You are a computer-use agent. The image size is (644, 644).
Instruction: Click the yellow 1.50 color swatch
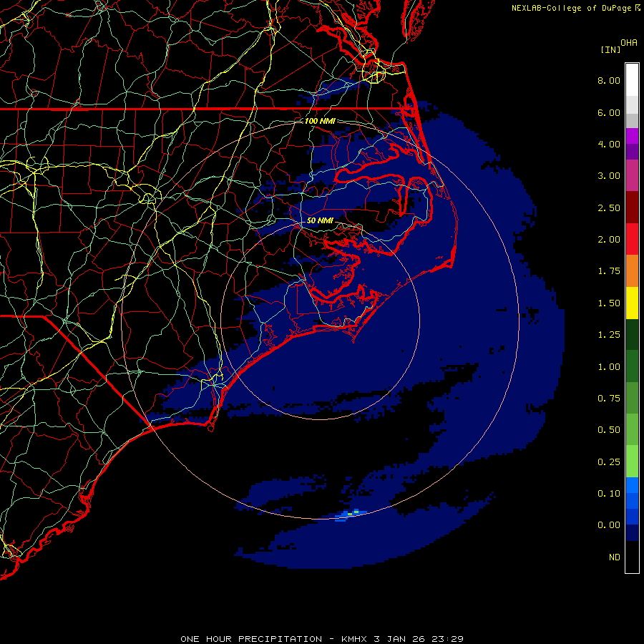point(632,303)
